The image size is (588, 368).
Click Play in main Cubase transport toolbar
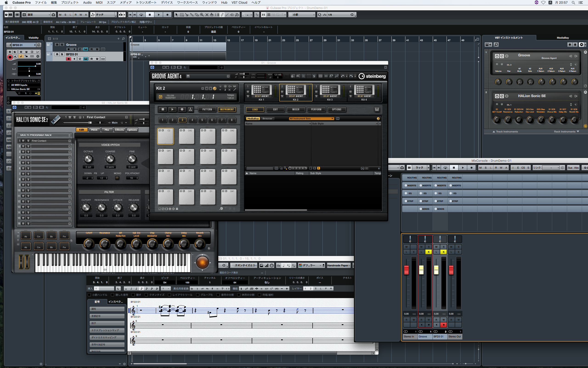click(159, 14)
